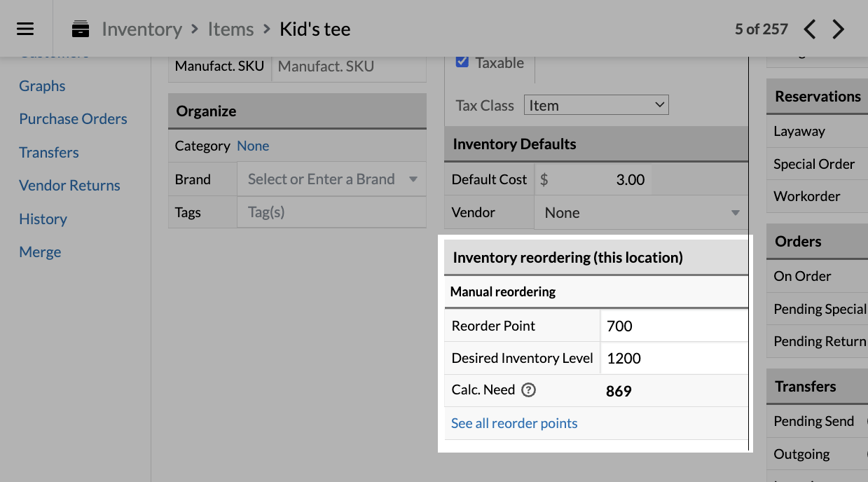Open Merge in the sidebar
This screenshot has width=868, height=482.
point(40,252)
